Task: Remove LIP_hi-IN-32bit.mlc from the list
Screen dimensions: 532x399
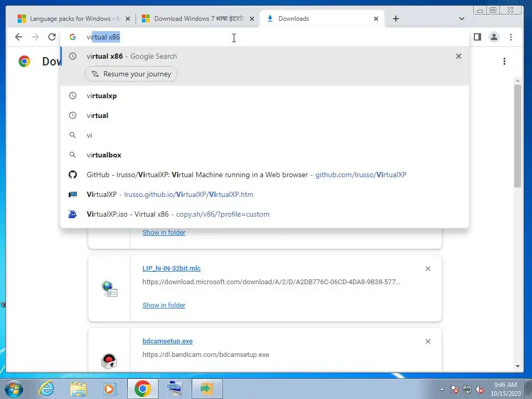Action: [x=428, y=269]
